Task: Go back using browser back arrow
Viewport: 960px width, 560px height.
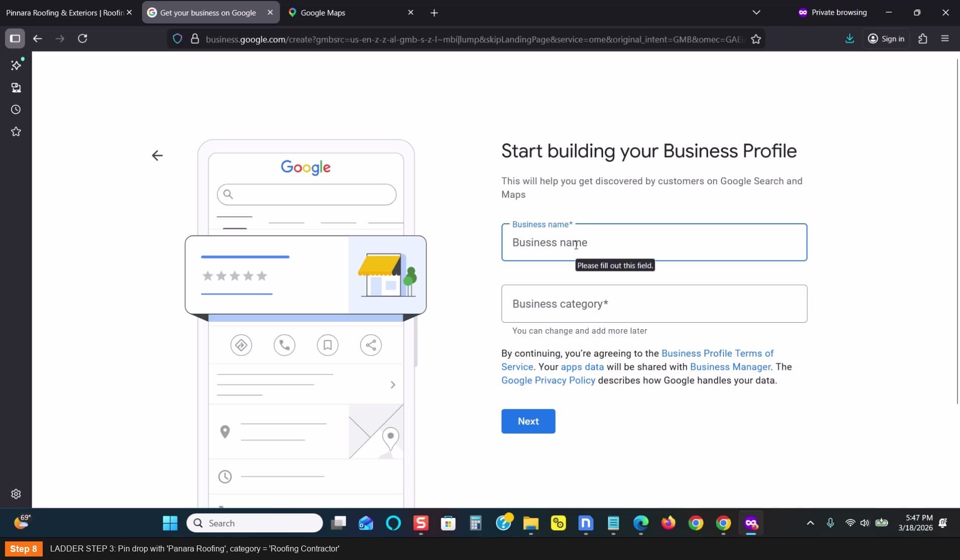Action: 38,39
